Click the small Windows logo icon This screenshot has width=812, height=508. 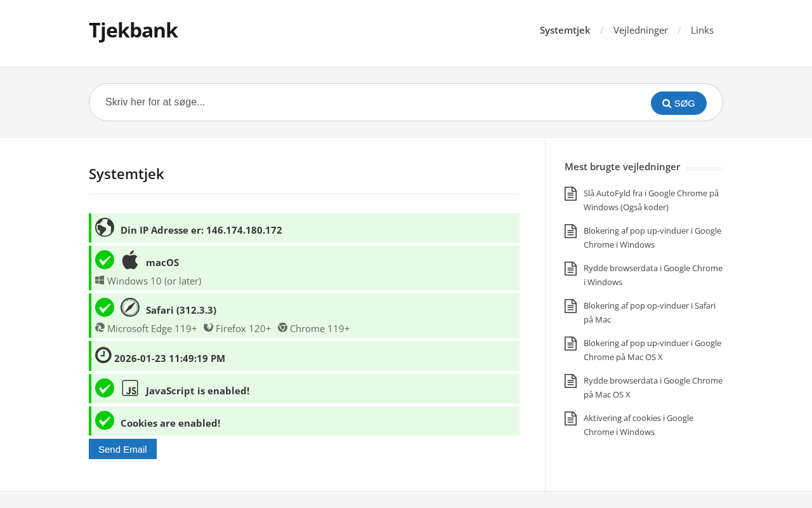(x=100, y=280)
